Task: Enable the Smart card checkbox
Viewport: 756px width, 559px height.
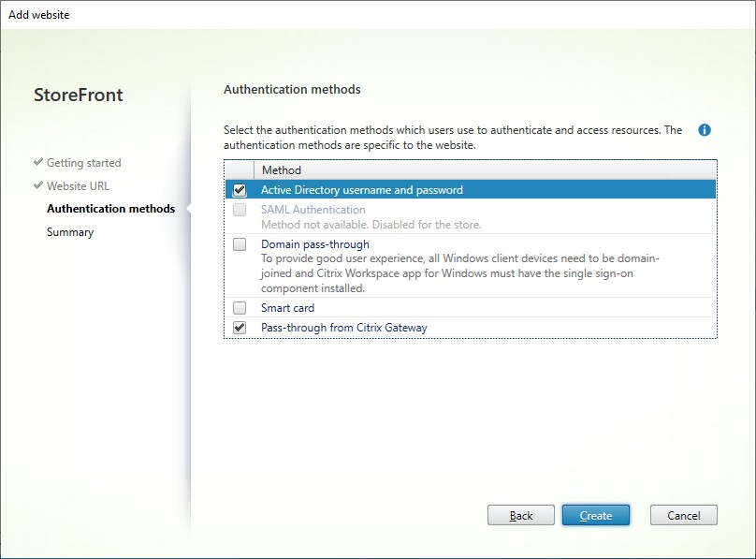Action: 239,307
